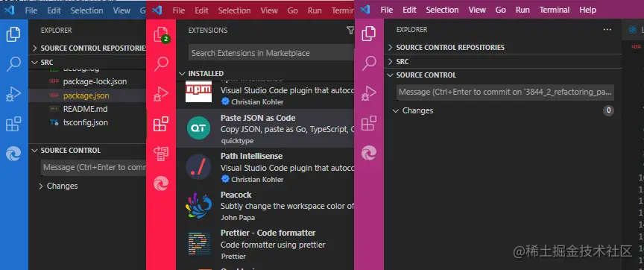The width and height of the screenshot is (644, 270).
Task: Open Search in the blue activity bar
Action: [x=13, y=63]
